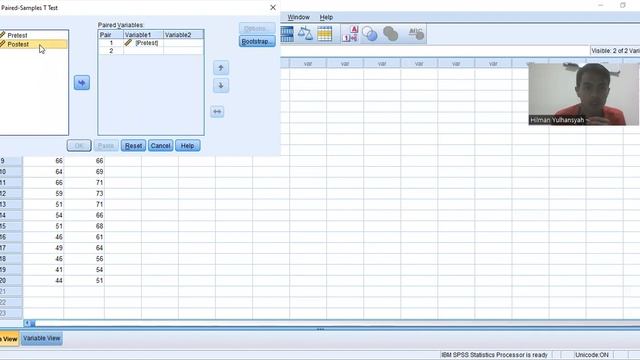Viewport: 640px width, 360px height.
Task: Select Pretest in the variable list
Action: pyautogui.click(x=17, y=36)
